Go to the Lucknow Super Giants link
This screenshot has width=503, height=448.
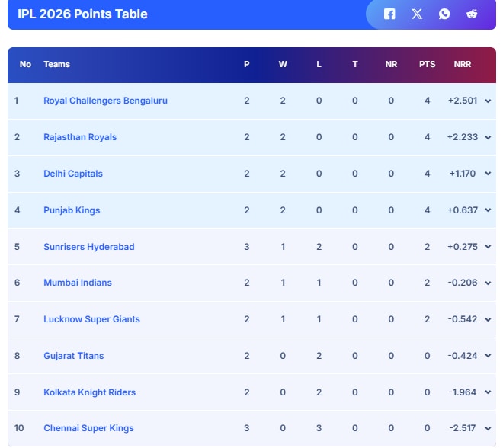click(91, 319)
